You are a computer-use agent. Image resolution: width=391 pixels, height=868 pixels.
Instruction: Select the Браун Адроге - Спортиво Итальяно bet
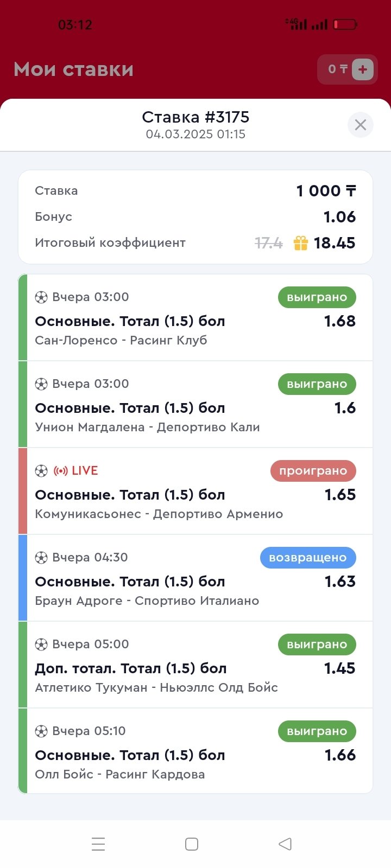pos(147,601)
